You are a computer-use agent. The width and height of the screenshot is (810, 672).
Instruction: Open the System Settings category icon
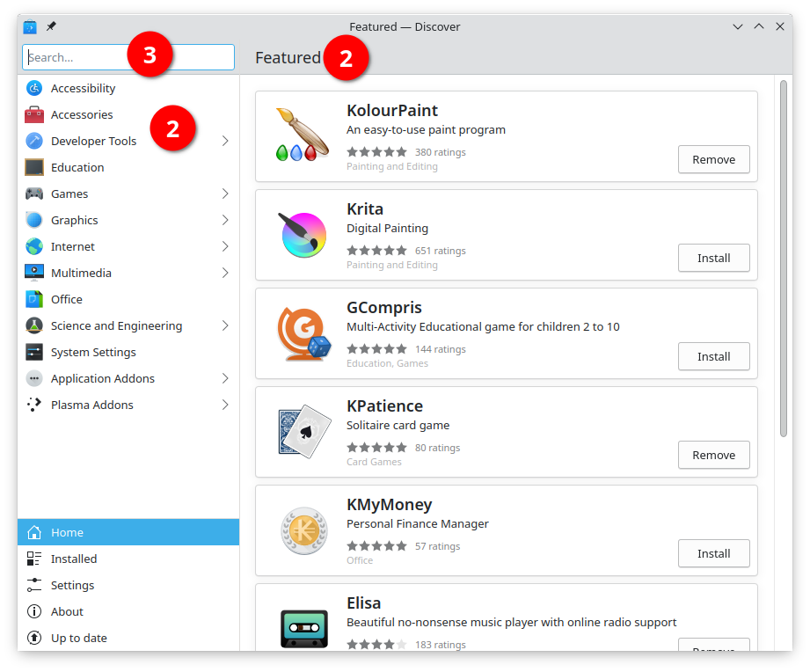point(33,352)
